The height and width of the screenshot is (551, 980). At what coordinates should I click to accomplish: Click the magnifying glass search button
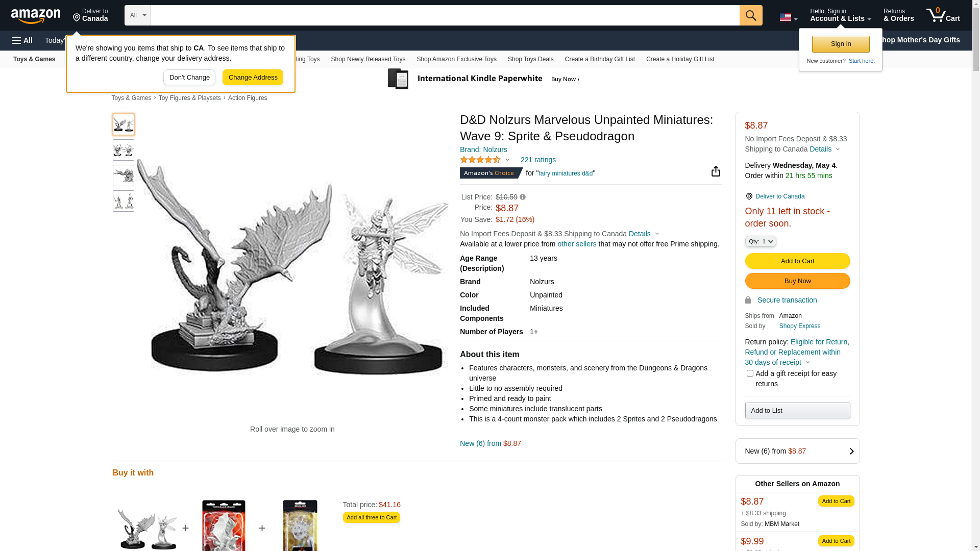751,15
